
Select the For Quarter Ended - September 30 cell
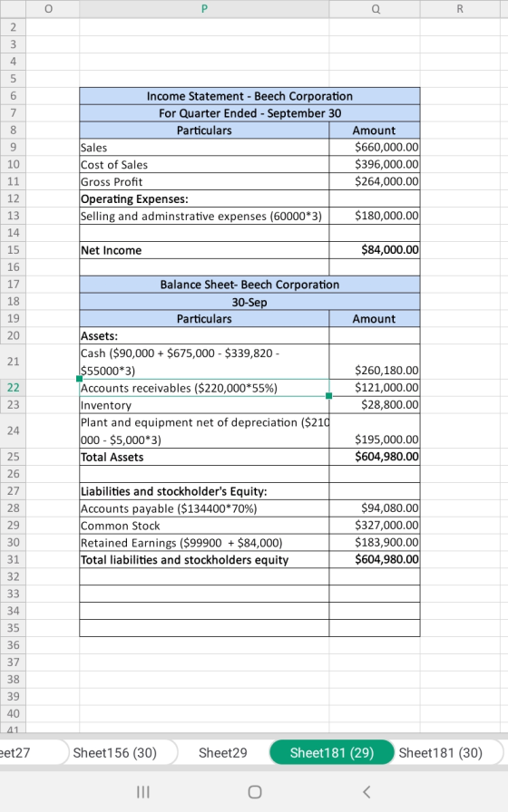coord(249,113)
